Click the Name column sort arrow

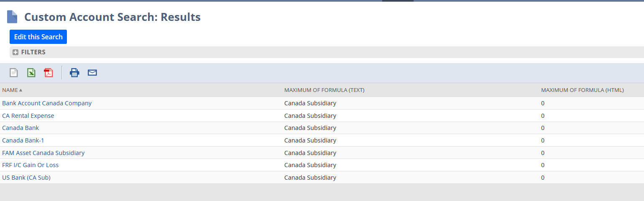[x=21, y=90]
